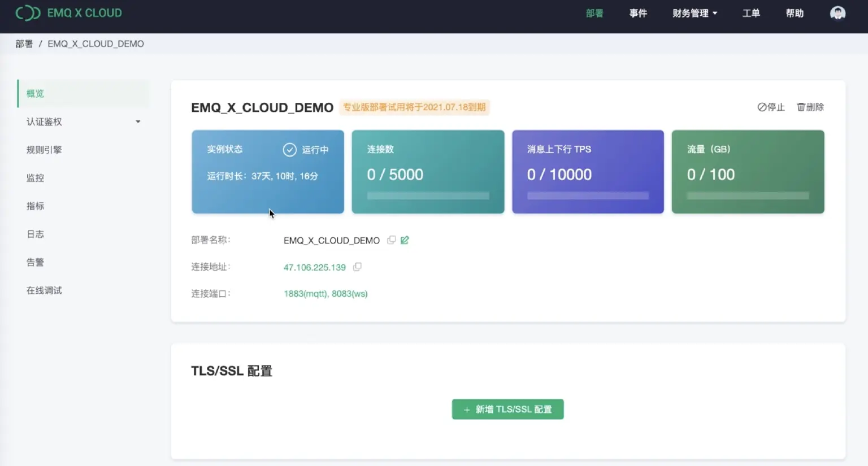This screenshot has width=868, height=466.
Task: Click the 部署 breadcrumb link
Action: [x=24, y=43]
